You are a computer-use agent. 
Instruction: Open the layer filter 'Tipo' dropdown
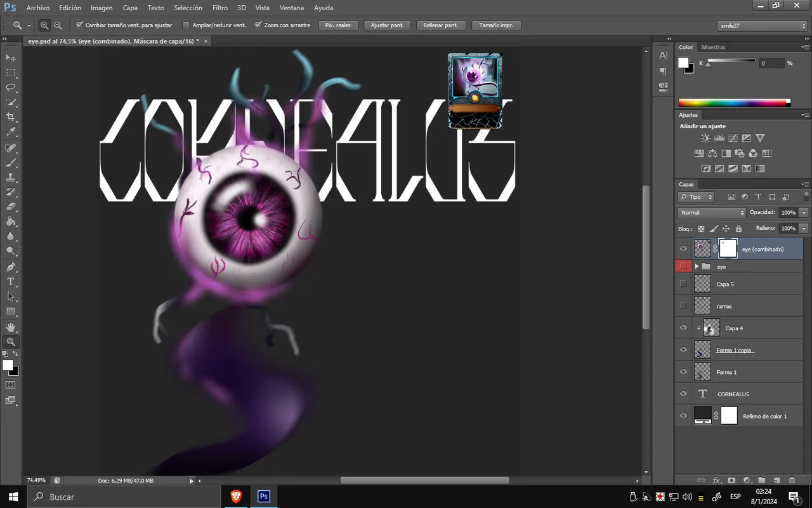(696, 197)
